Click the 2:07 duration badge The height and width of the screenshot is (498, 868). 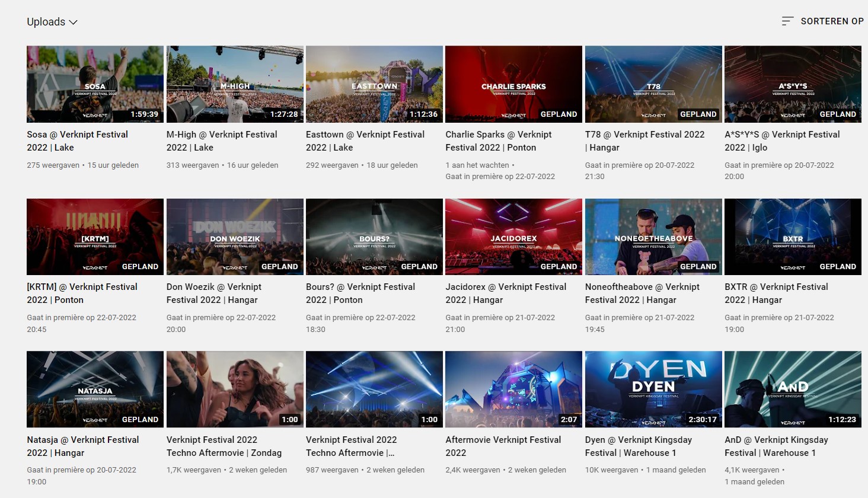click(x=569, y=420)
